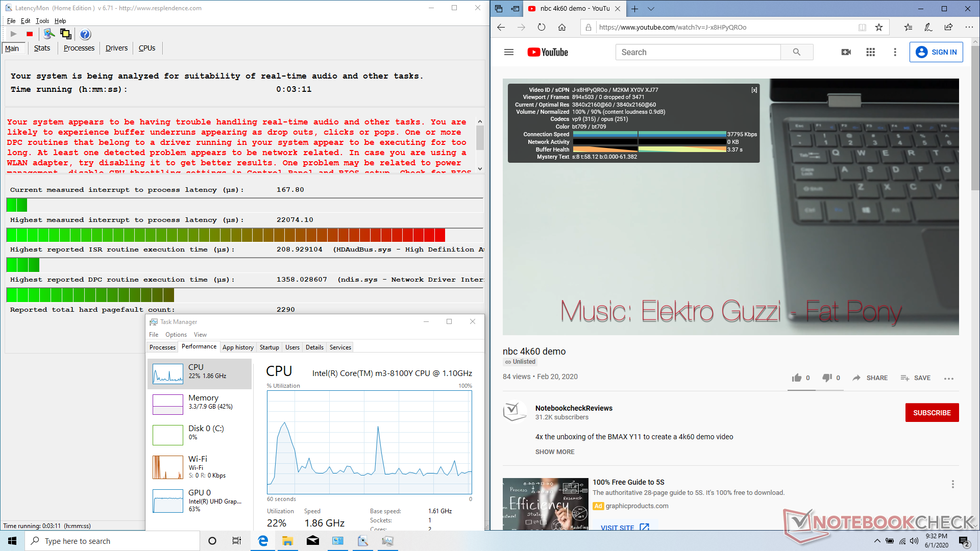Click the YouTube search magnifier button

coord(797,52)
